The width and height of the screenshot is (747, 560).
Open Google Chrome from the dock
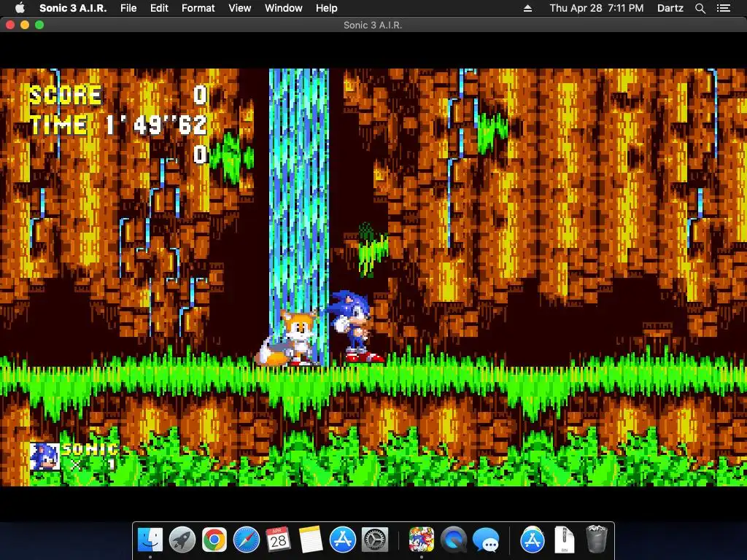[x=214, y=540]
